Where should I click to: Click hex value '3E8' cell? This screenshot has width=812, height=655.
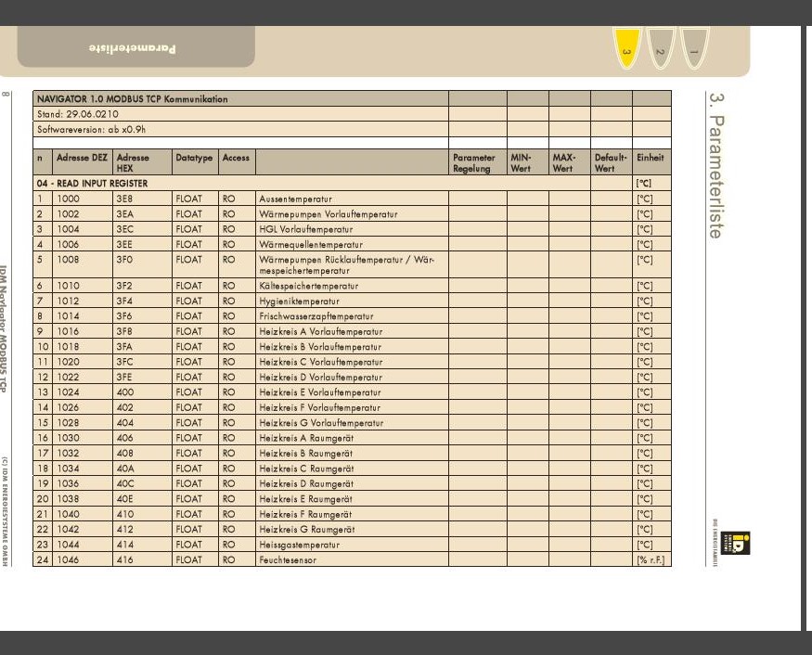coord(142,199)
